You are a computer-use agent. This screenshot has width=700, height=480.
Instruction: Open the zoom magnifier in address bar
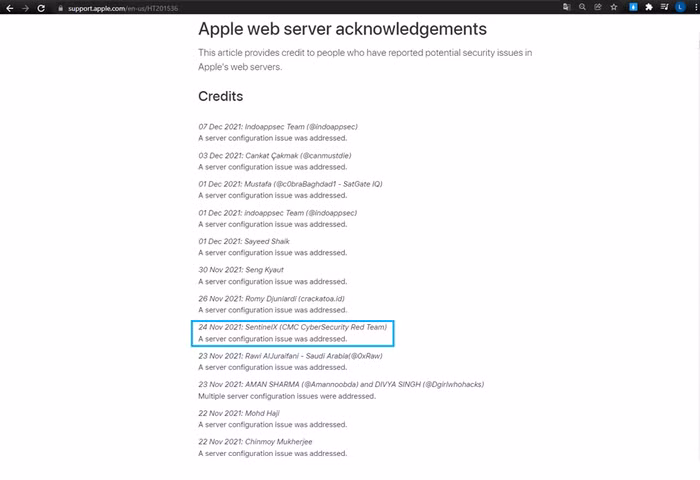582,7
